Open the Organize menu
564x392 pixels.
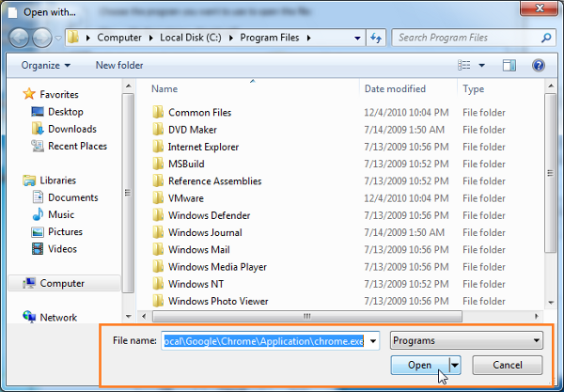tap(46, 65)
